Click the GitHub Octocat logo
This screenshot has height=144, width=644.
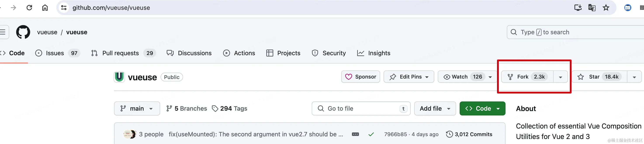tap(23, 32)
